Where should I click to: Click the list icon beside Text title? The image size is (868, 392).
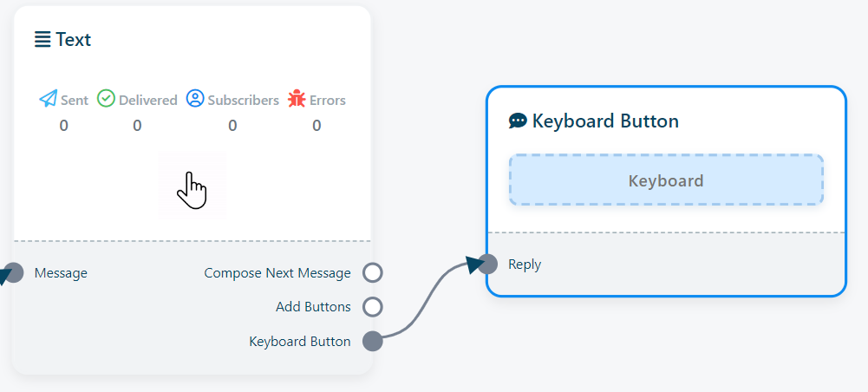click(x=42, y=39)
